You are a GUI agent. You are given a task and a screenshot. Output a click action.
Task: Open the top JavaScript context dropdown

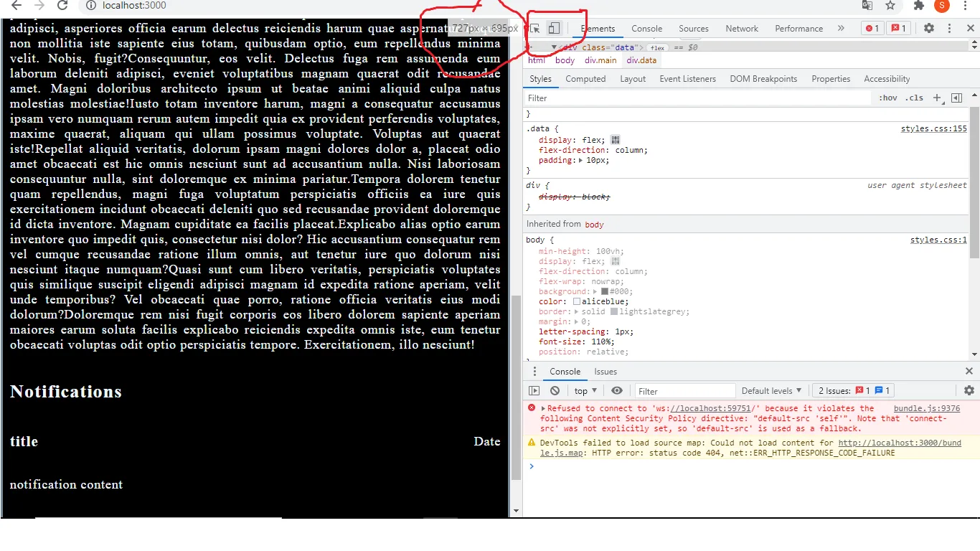585,391
